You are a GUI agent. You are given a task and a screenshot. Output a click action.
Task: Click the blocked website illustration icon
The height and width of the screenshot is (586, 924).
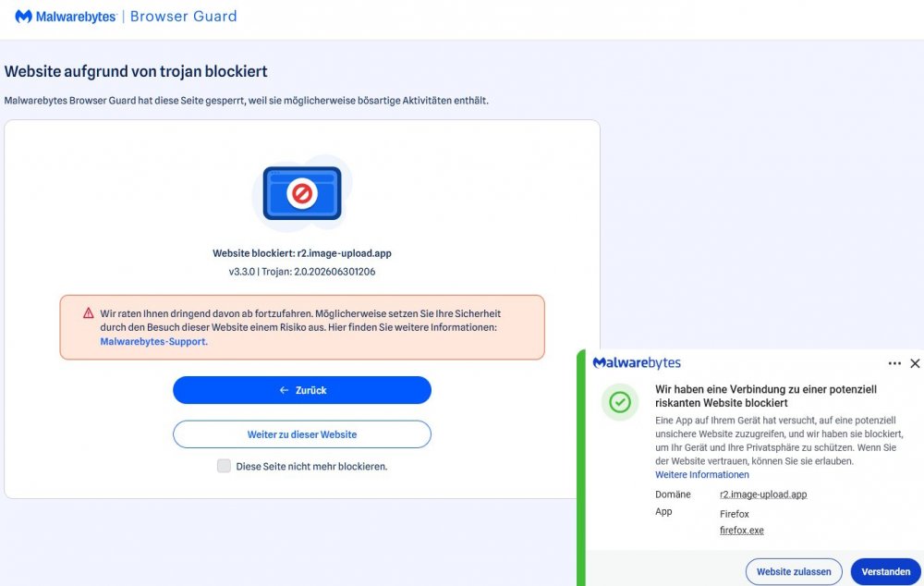pos(302,193)
